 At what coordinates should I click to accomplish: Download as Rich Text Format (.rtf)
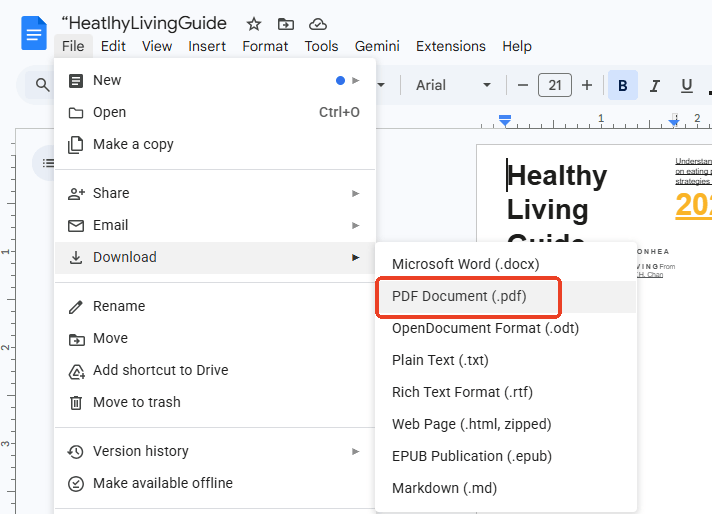tap(506, 392)
